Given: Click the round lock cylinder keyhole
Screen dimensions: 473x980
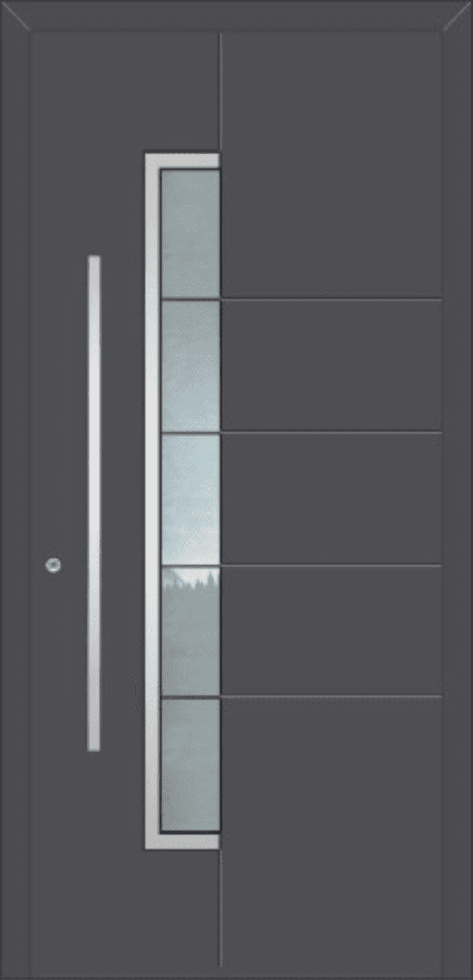Looking at the screenshot, I should [x=53, y=565].
